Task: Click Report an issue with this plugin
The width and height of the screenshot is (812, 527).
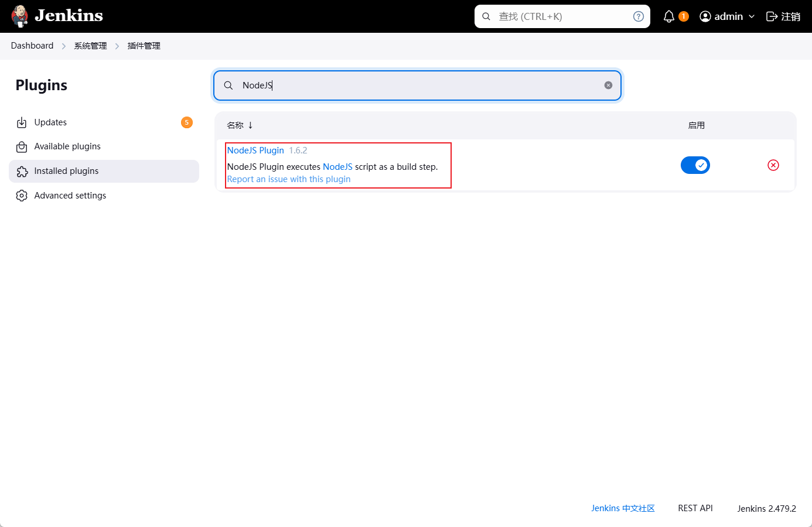Action: coord(289,179)
